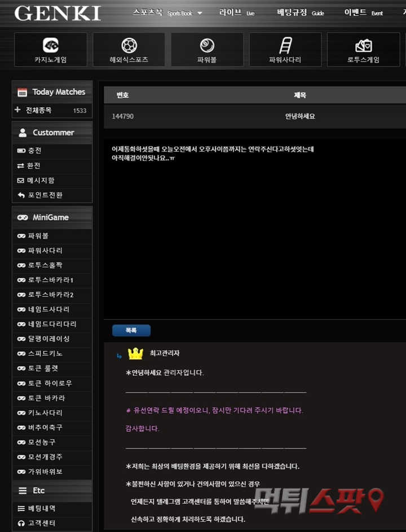The width and height of the screenshot is (406, 532).
Task: Open the 토큰 룰렛 minigame link
Action: point(43,368)
